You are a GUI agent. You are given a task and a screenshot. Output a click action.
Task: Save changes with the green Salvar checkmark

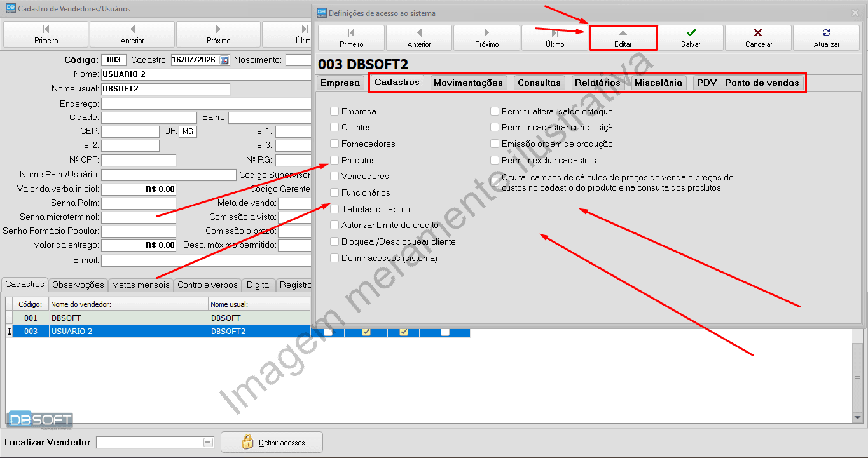pyautogui.click(x=691, y=37)
